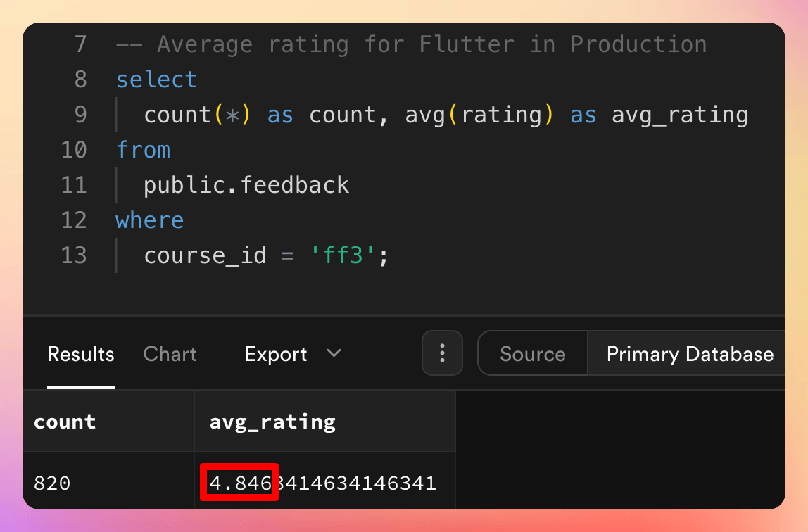808x532 pixels.
Task: Click the select keyword in the editor
Action: (156, 80)
